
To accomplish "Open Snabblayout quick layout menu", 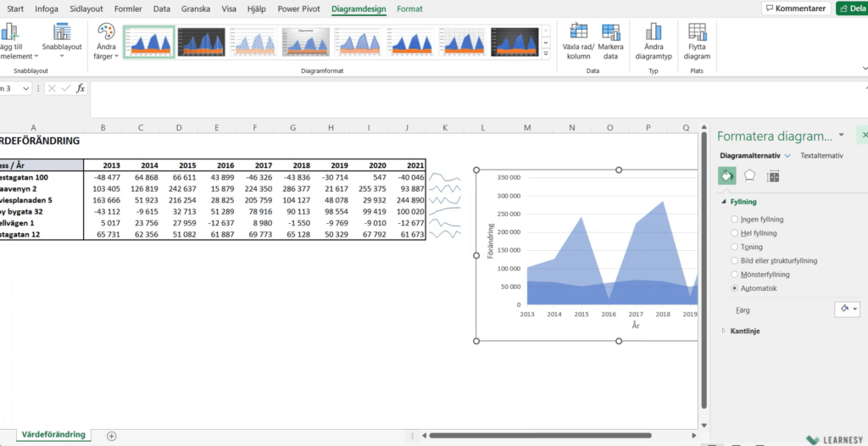I will [x=61, y=42].
